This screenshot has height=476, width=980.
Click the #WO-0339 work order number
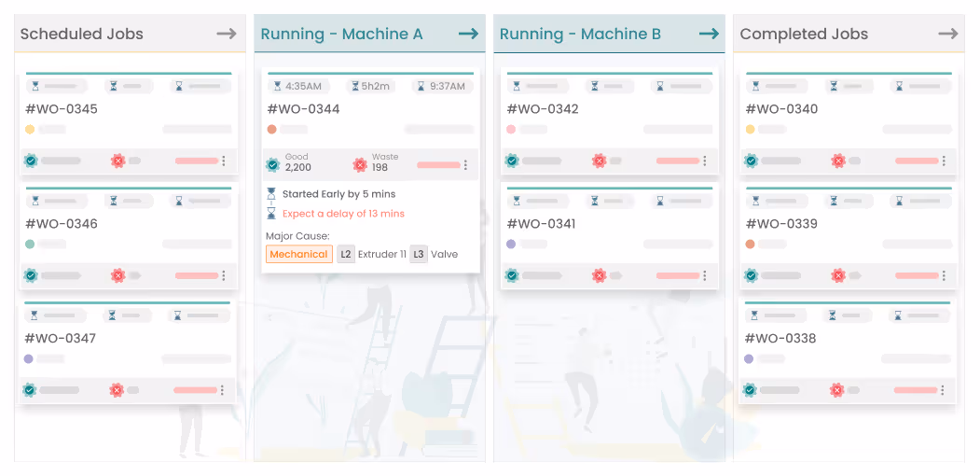pos(782,223)
